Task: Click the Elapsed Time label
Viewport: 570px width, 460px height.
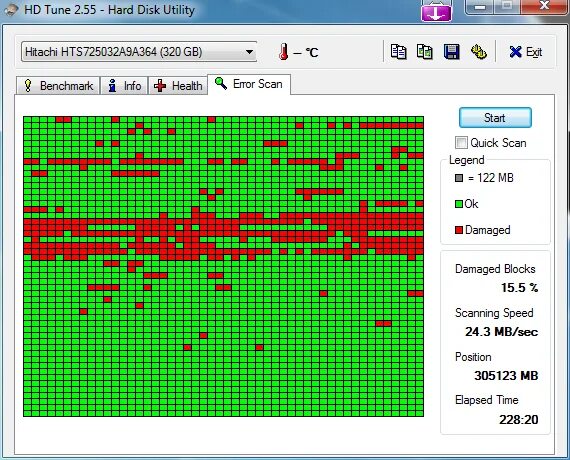Action: pos(486,400)
